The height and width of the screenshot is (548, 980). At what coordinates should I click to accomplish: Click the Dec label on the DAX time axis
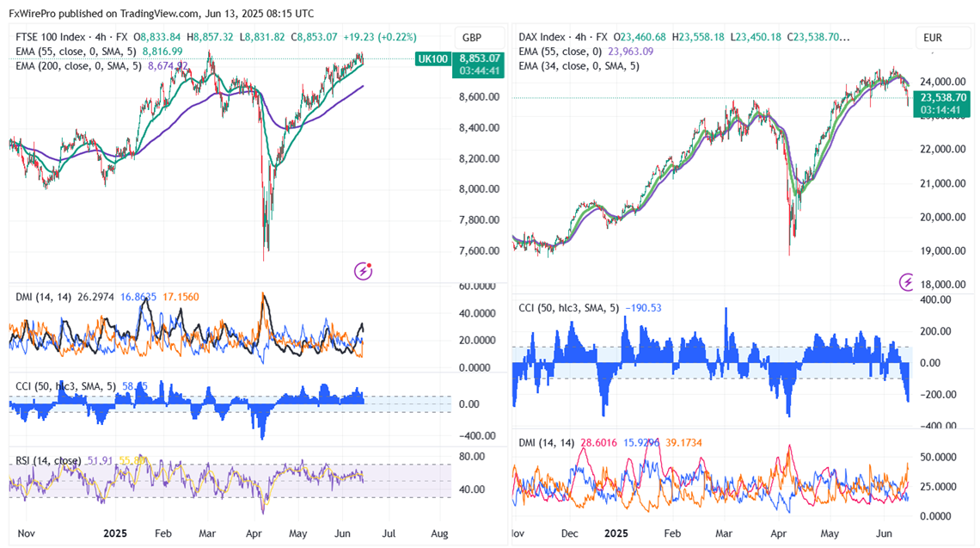(569, 533)
